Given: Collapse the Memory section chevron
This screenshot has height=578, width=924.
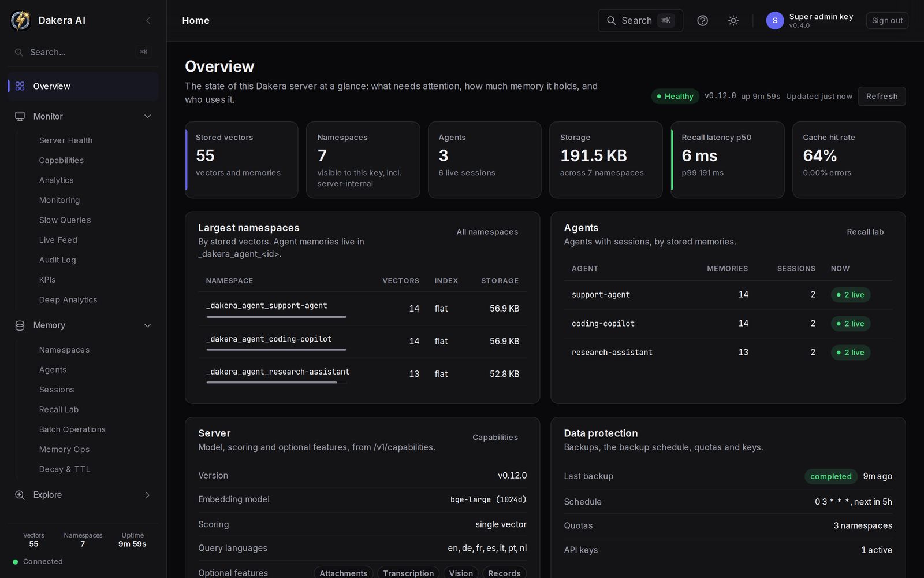Looking at the screenshot, I should tap(147, 325).
